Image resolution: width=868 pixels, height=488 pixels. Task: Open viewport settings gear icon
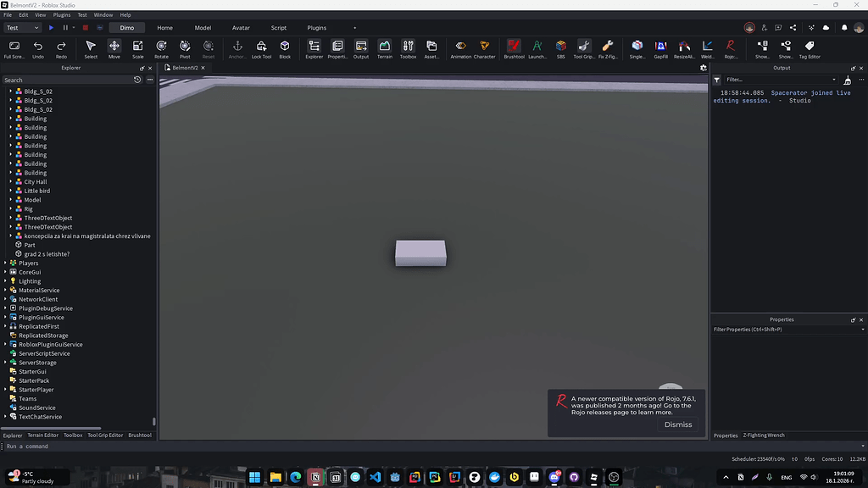(703, 68)
